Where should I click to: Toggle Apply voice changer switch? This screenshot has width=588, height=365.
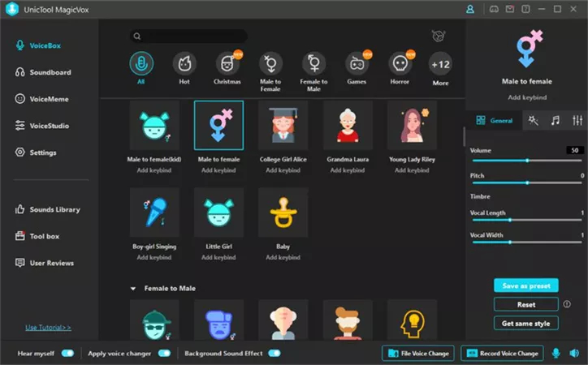point(164,354)
